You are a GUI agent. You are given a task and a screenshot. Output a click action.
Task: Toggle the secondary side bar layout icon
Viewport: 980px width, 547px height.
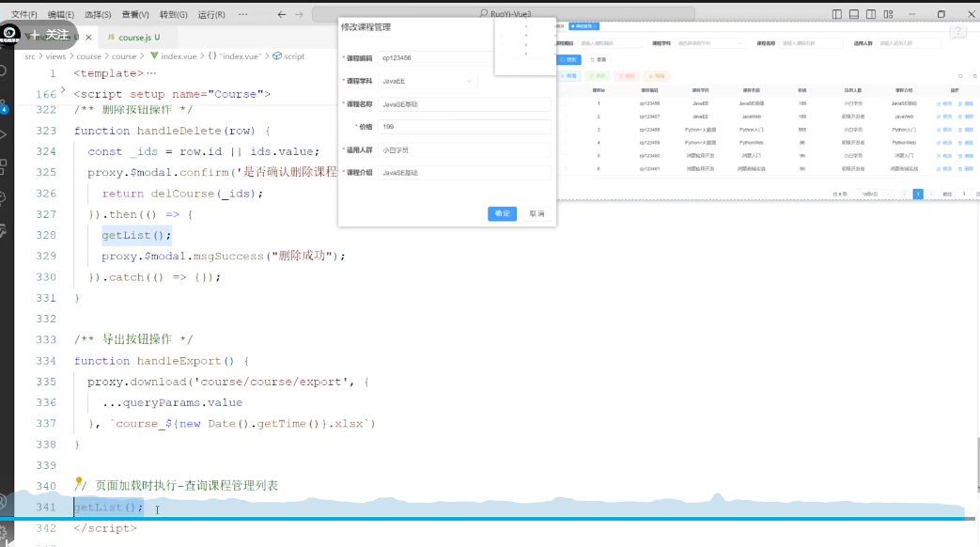click(x=871, y=14)
